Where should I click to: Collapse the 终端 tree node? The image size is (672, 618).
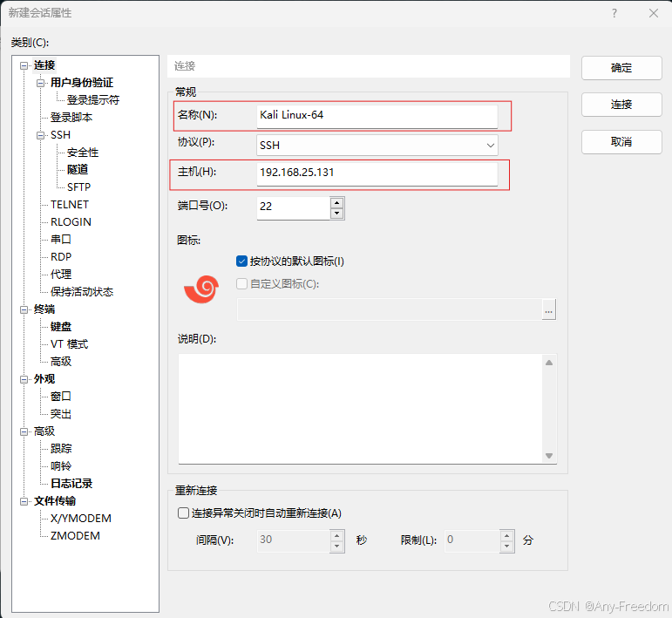[24, 309]
